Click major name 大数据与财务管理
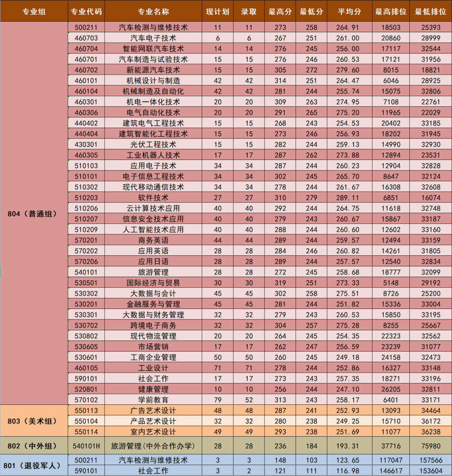The width and height of the screenshot is (452, 476). (153, 314)
